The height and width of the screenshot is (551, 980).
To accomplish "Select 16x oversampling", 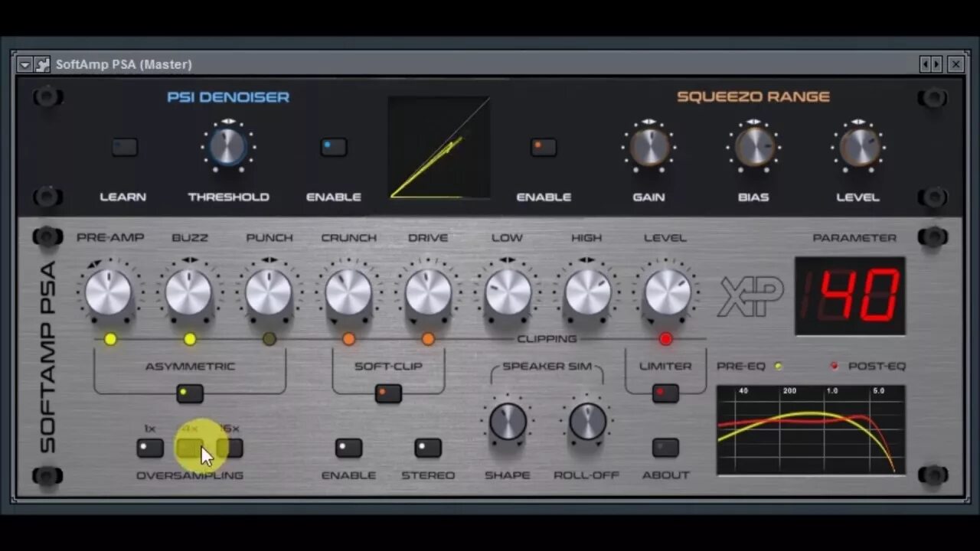I will click(x=230, y=448).
